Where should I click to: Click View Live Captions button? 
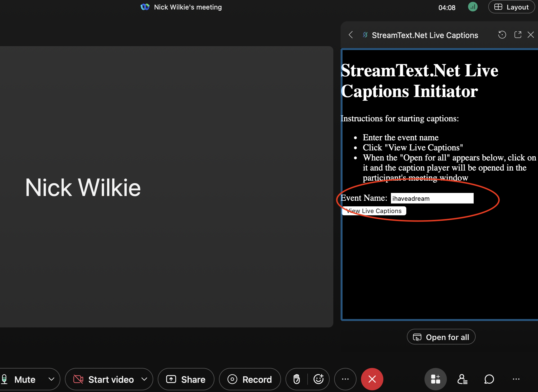click(x=374, y=211)
